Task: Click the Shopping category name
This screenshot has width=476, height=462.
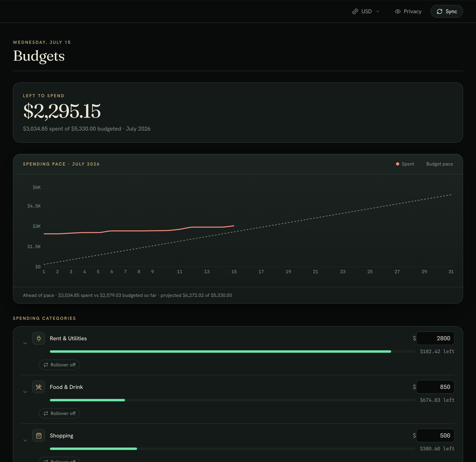Action: (62, 435)
